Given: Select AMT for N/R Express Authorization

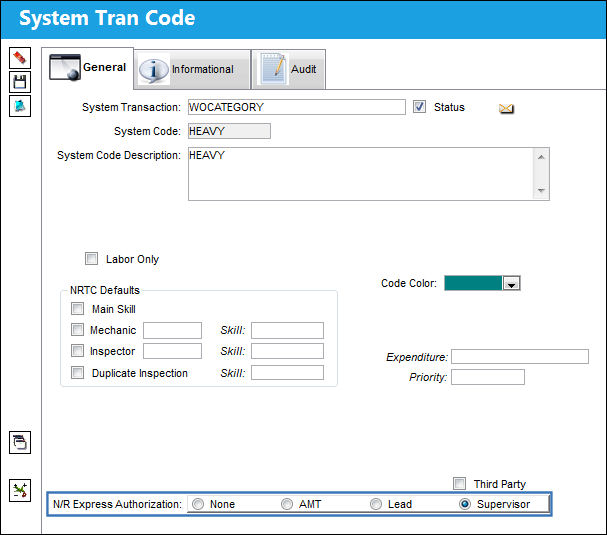Looking at the screenshot, I should point(287,504).
